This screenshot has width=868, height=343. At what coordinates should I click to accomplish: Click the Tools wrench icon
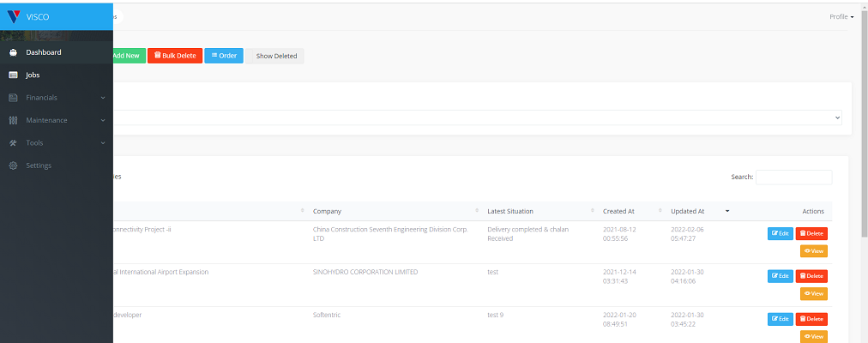coord(13,143)
